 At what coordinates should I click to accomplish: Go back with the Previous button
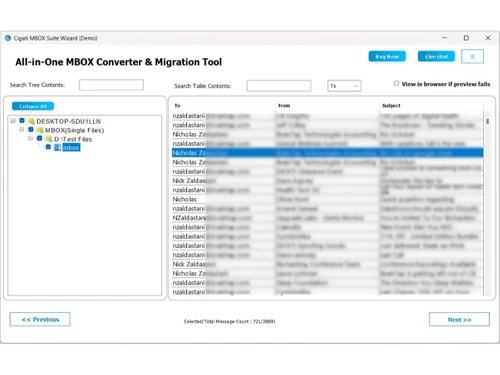pos(40,319)
